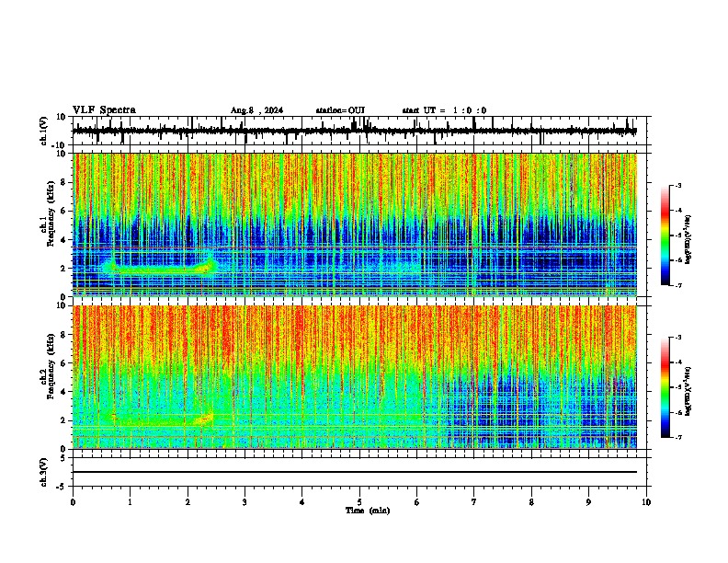Click time axis tick label "7"
This screenshot has width=728, height=563.
click(474, 502)
